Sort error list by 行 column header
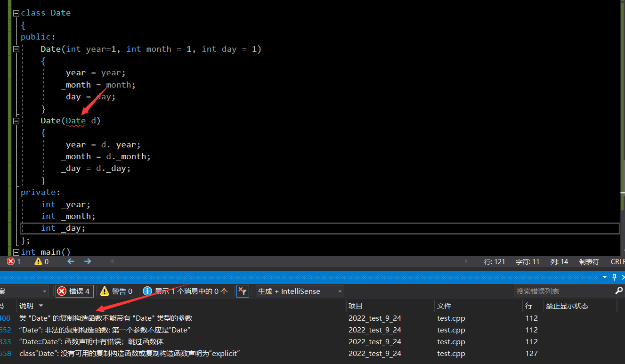 pos(529,306)
